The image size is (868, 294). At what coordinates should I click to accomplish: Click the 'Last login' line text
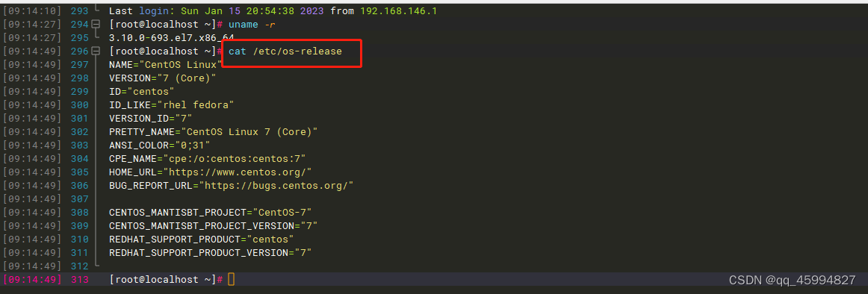coord(273,10)
